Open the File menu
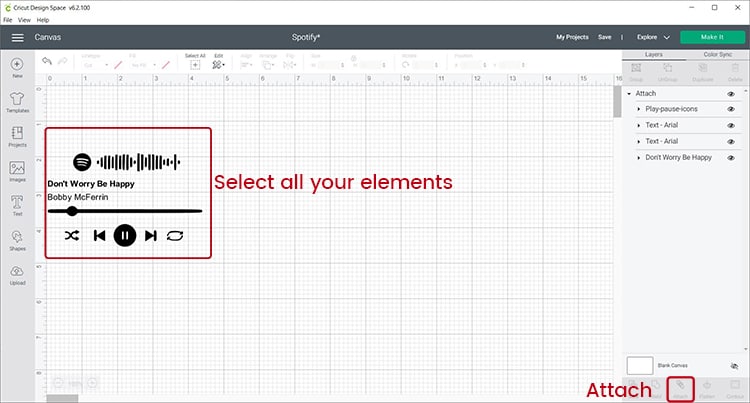This screenshot has height=403, width=750. click(8, 20)
